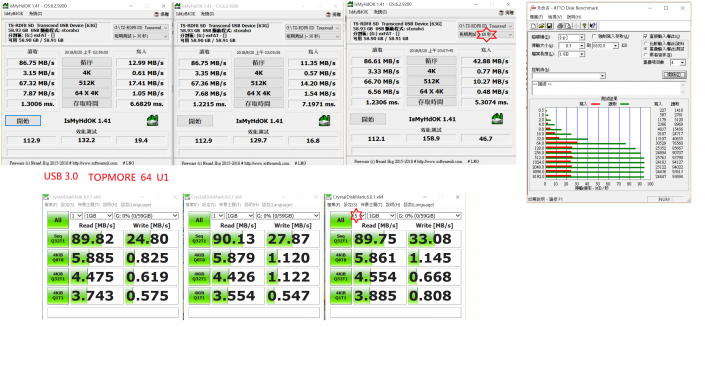Click Start button in ATTO Disk Benchmark
720x376 pixels.
pyautogui.click(x=675, y=75)
